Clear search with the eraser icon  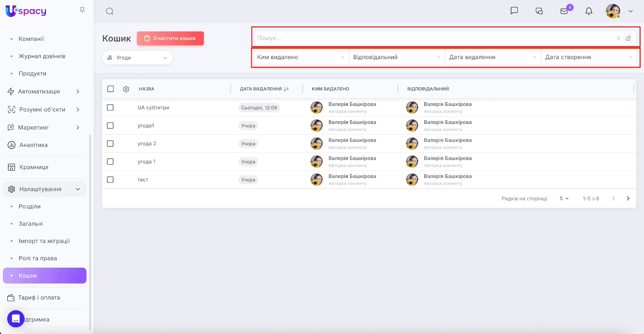[x=628, y=38]
